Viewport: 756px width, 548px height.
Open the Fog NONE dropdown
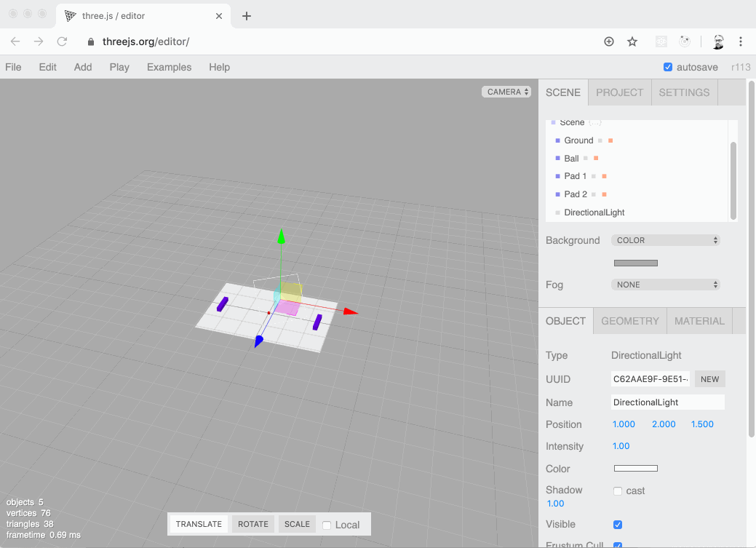pos(665,285)
